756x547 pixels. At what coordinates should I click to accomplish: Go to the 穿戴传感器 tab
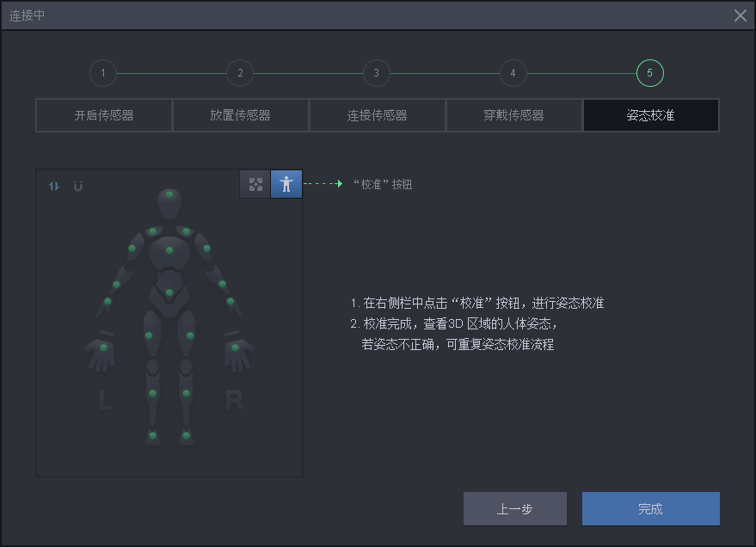pos(514,115)
